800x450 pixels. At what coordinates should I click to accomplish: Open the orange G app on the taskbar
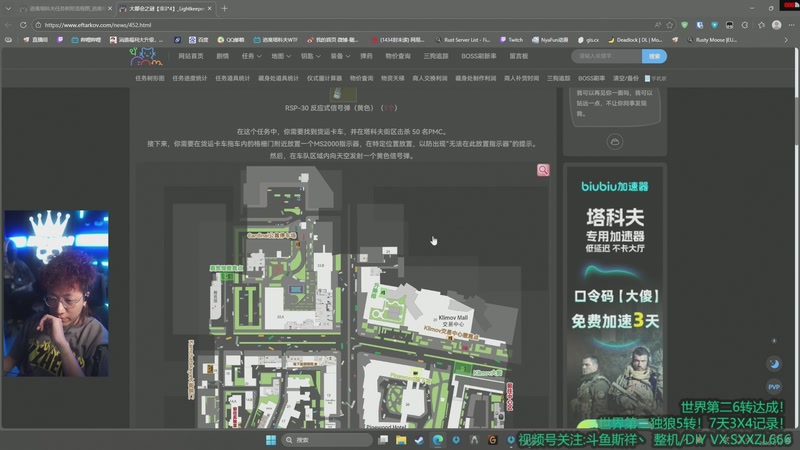[492, 440]
